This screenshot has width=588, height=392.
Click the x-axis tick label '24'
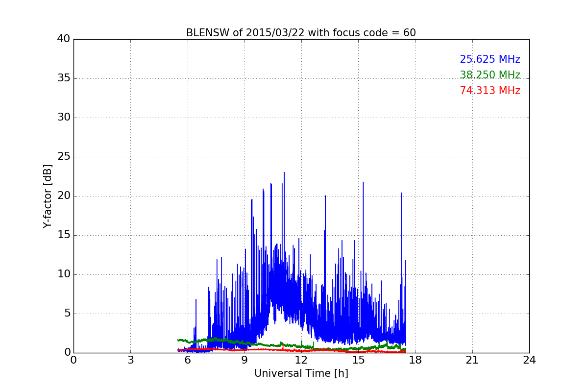tap(529, 360)
